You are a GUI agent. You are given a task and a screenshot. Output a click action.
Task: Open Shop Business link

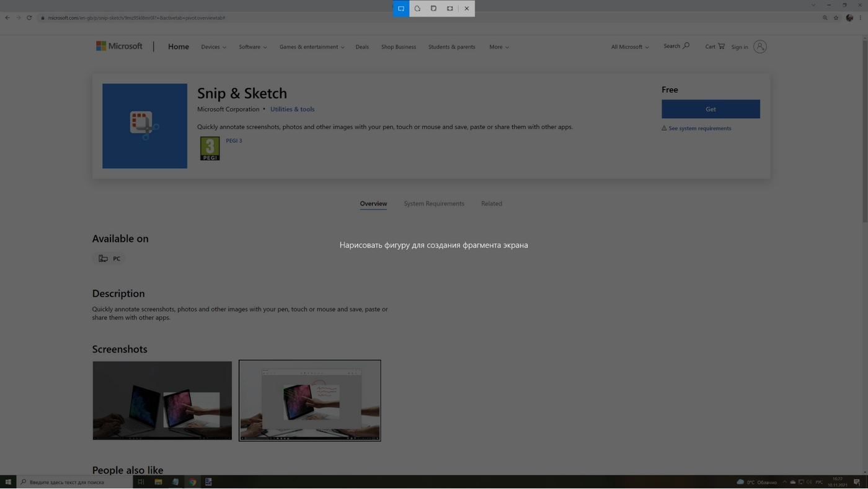tap(399, 47)
